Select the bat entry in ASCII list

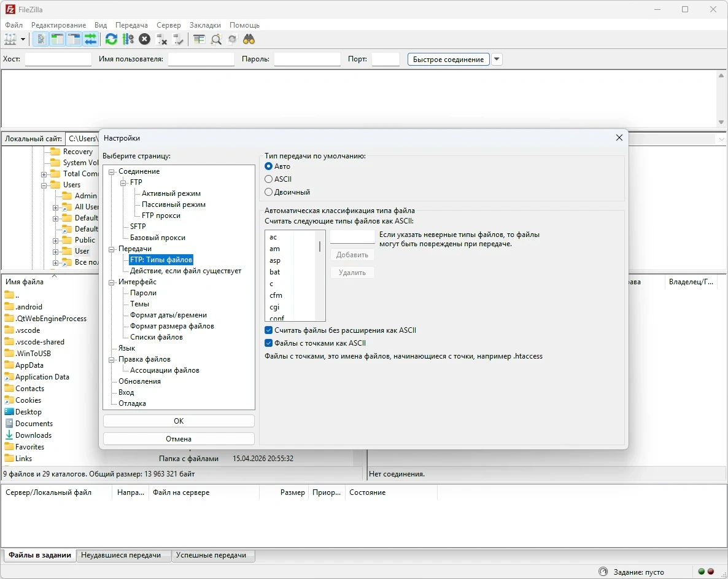[x=275, y=272]
